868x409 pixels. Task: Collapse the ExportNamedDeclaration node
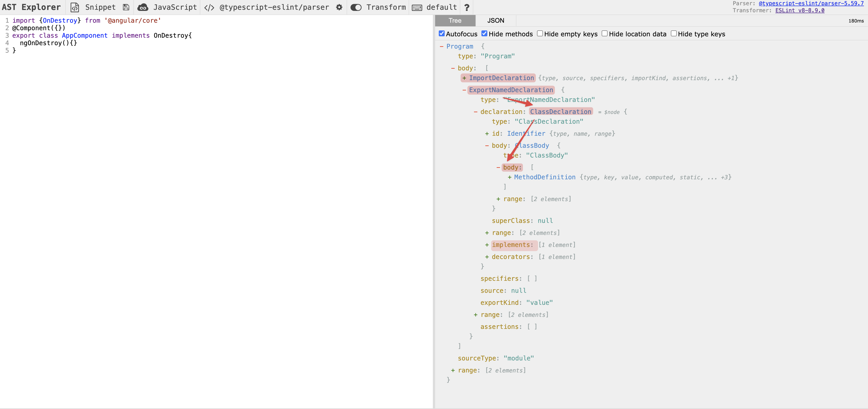click(464, 90)
